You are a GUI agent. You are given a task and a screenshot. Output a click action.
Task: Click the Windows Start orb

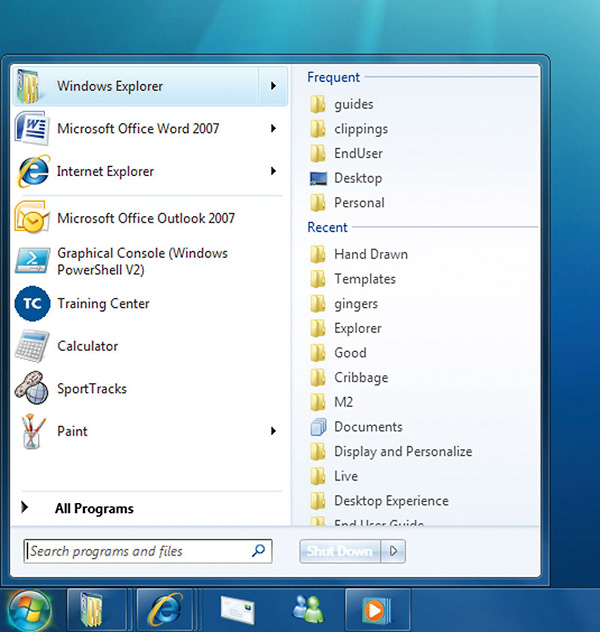tap(28, 608)
